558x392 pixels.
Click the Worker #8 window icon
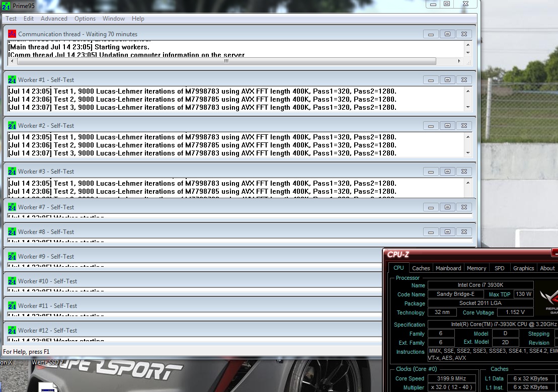pyautogui.click(x=12, y=231)
